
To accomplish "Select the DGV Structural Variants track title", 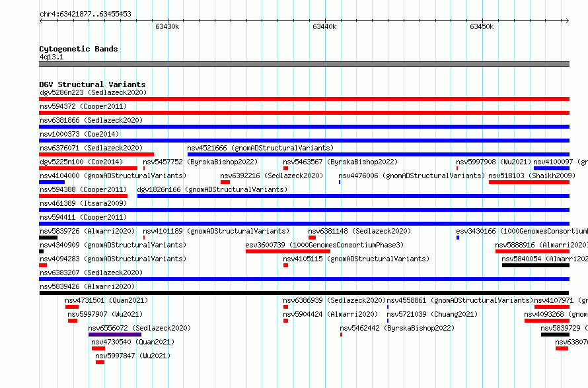I will coord(92,84).
